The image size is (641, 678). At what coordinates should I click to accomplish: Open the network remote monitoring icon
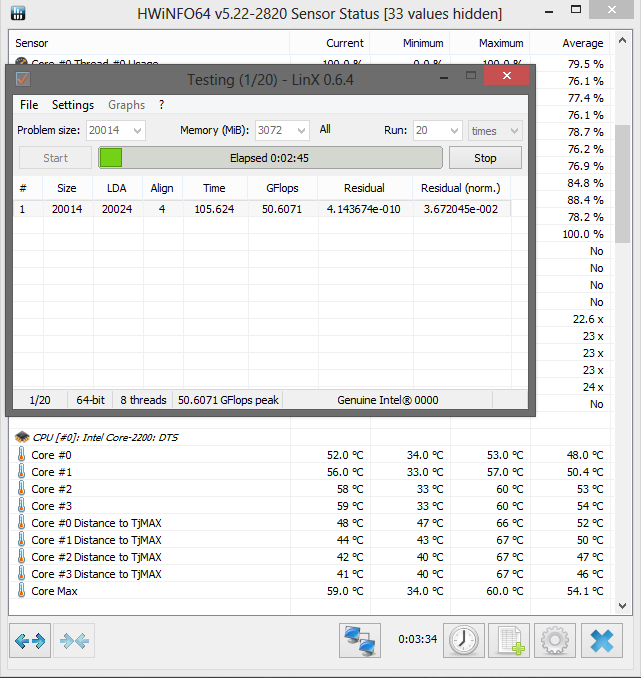[x=360, y=640]
